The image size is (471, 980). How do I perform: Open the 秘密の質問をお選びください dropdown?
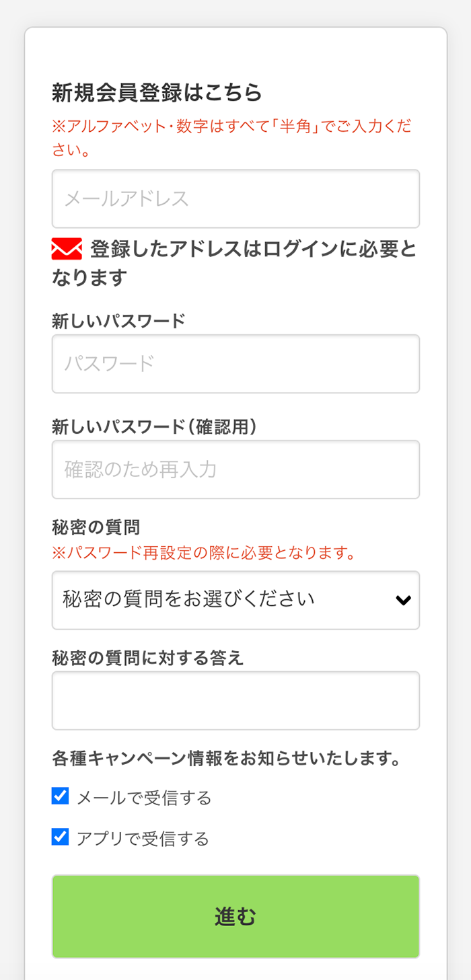(x=222, y=600)
